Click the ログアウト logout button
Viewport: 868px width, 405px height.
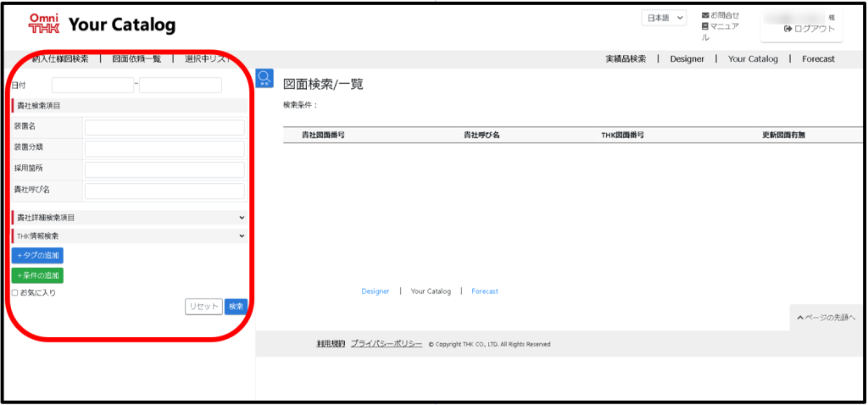(810, 29)
